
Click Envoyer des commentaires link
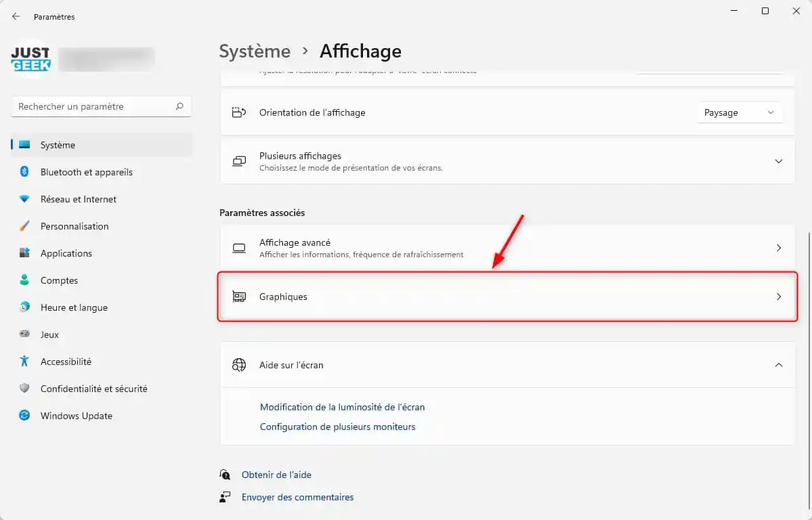[x=298, y=497]
